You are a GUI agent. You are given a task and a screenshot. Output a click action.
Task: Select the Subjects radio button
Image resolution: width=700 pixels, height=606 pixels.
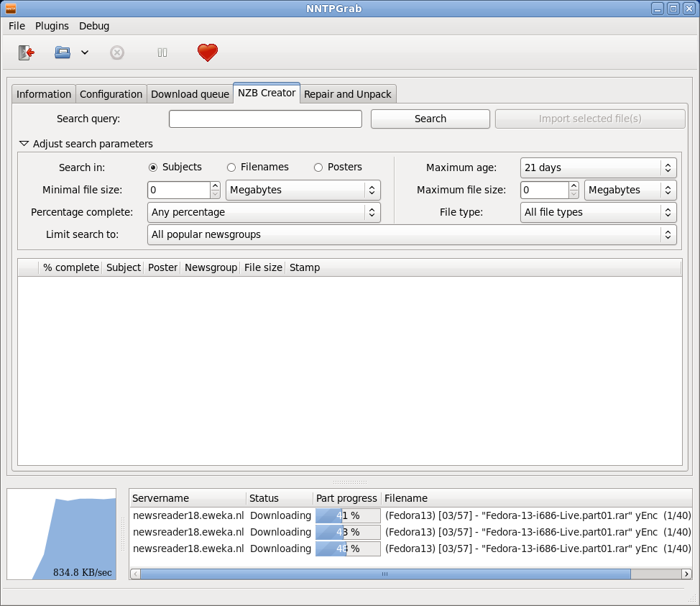tap(153, 167)
